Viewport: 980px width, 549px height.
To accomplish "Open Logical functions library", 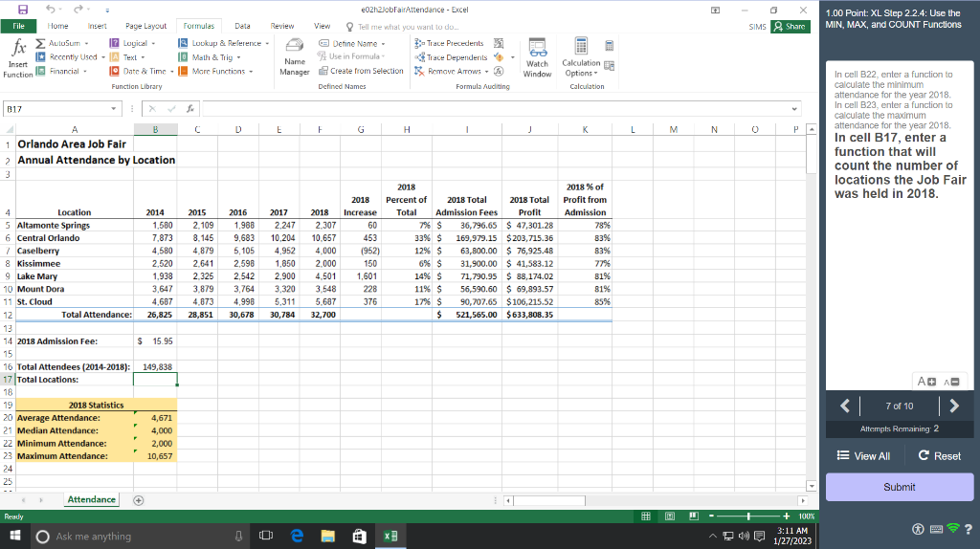I will [x=132, y=43].
